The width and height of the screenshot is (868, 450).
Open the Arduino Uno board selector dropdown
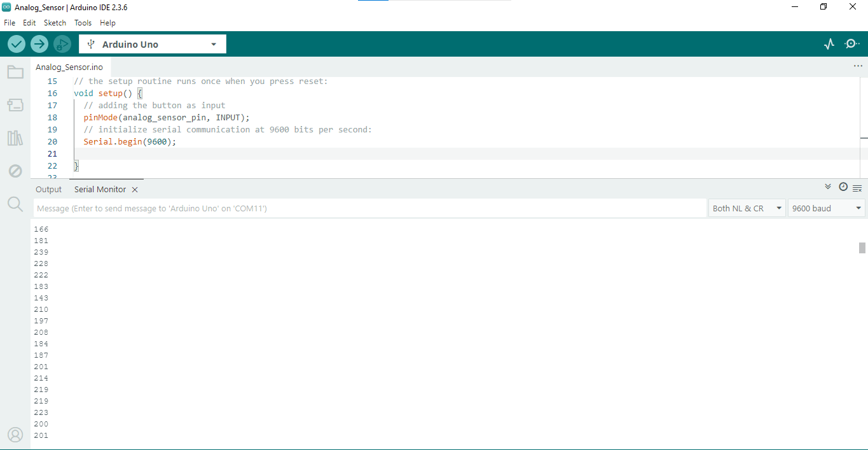(x=153, y=44)
